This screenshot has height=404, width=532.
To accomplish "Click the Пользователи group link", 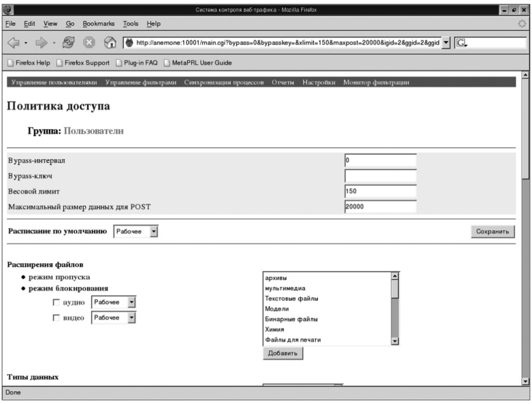I will point(94,131).
